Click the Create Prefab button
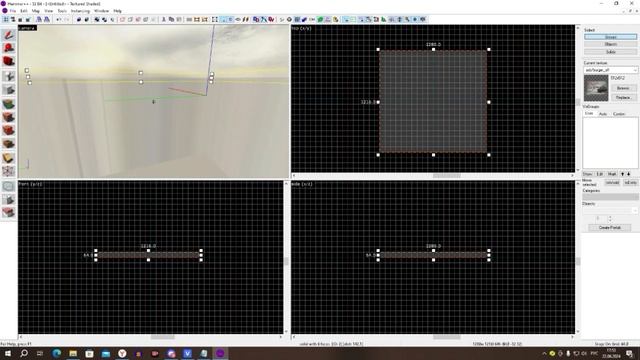This screenshot has width=640, height=360. [610, 227]
